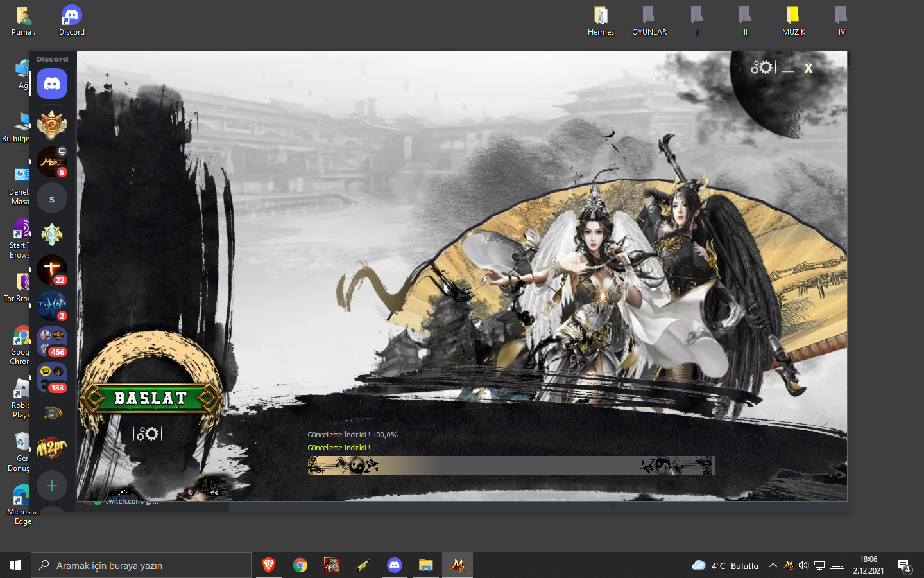Screen dimensions: 924x578
Task: Open the Brave browser from the taskbar
Action: (269, 565)
